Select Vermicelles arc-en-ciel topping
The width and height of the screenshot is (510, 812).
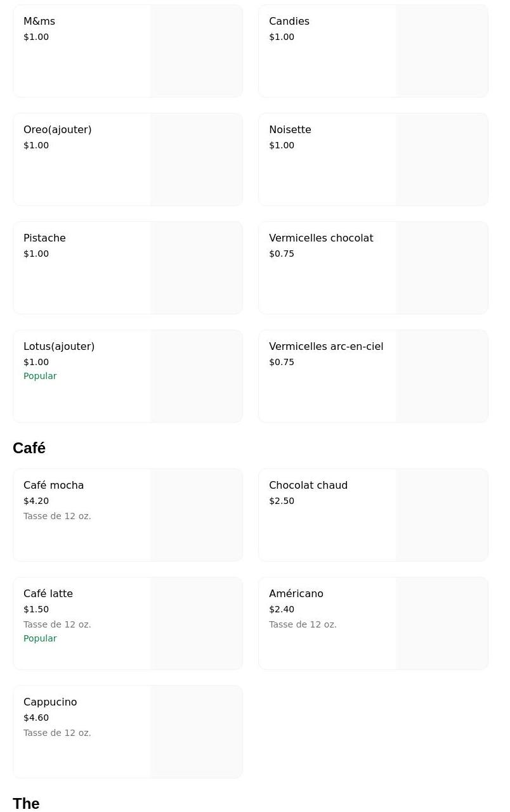point(328,376)
